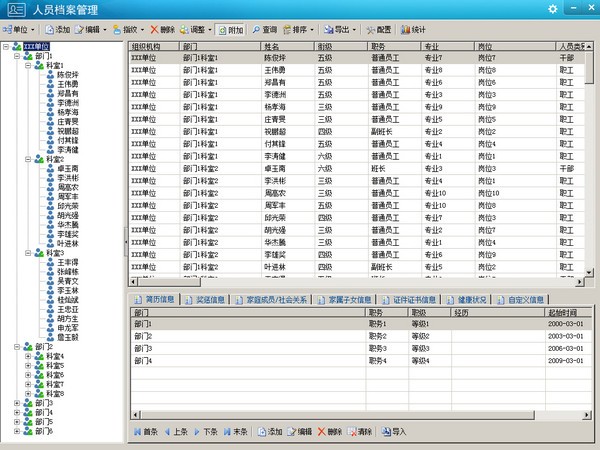The width and height of the screenshot is (600, 450).
Task: Select employee 陈俊烨 in the tree
Action: 68,74
